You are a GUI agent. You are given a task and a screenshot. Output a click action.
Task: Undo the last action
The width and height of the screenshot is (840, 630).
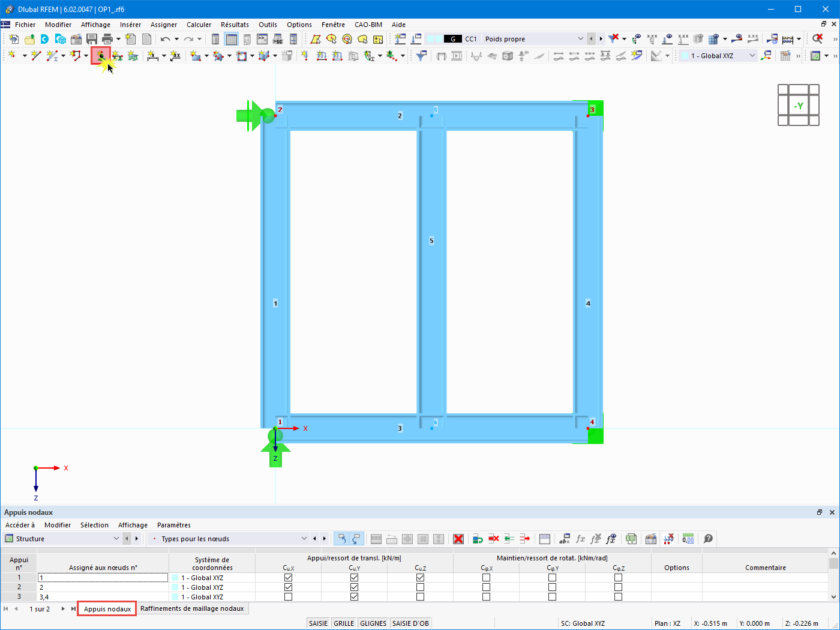166,39
